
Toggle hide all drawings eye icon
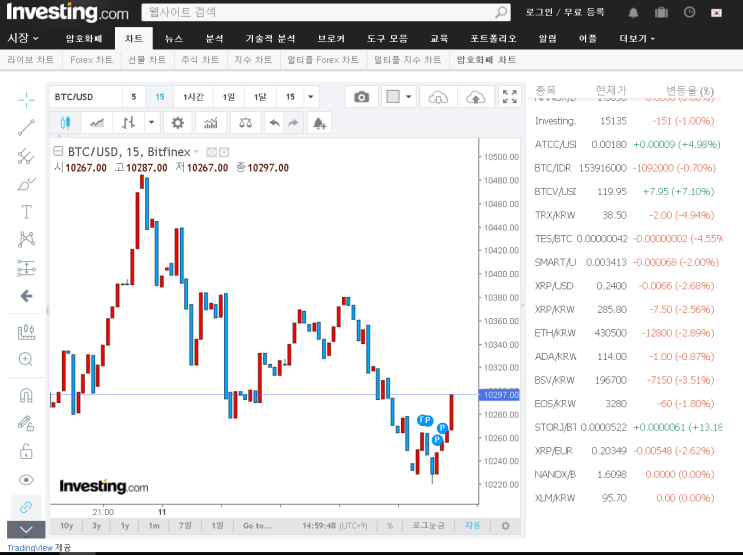27,480
